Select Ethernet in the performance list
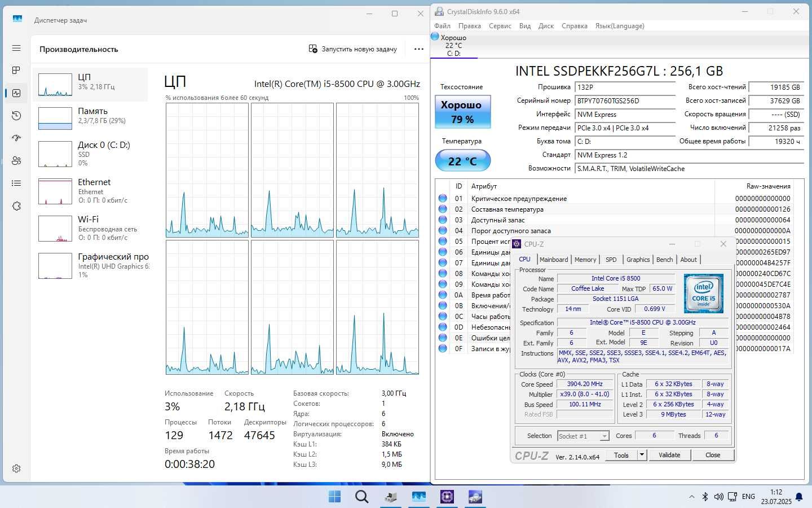The height and width of the screenshot is (508, 812). click(x=90, y=191)
